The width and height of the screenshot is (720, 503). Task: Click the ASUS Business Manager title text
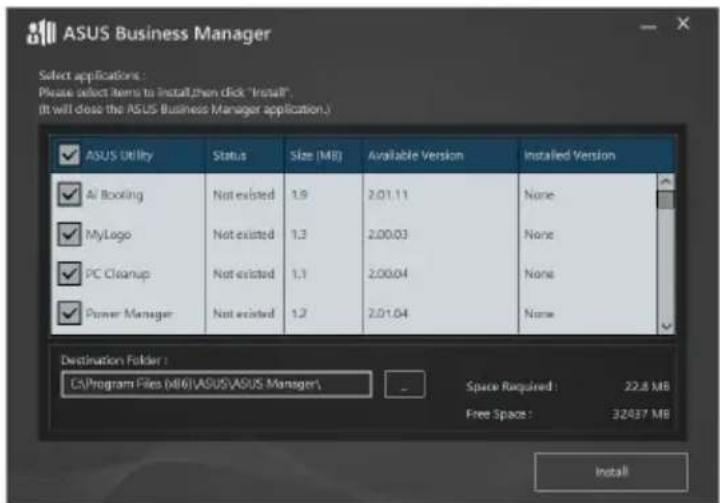click(167, 34)
